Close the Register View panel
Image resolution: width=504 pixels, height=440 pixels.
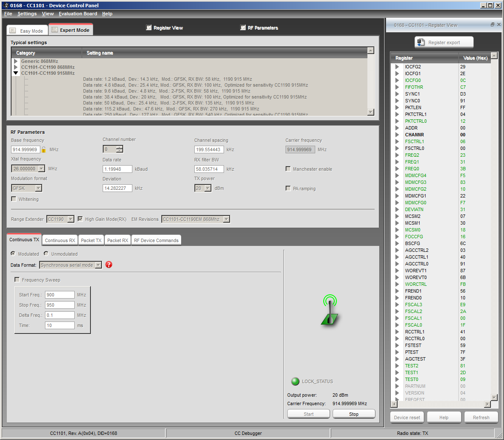(499, 25)
